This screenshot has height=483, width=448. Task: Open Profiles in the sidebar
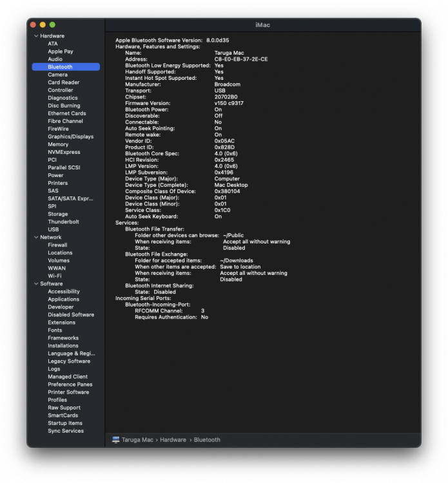(57, 400)
